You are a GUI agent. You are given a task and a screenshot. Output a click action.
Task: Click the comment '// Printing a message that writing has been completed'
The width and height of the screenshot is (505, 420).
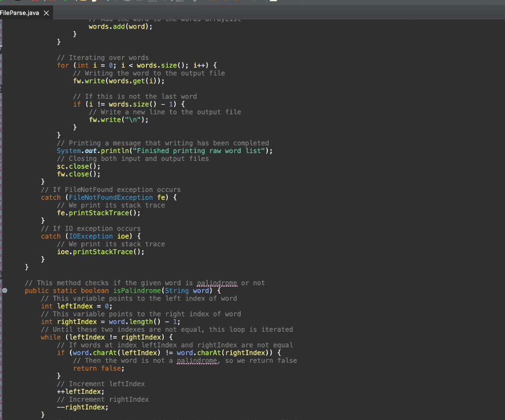(163, 143)
